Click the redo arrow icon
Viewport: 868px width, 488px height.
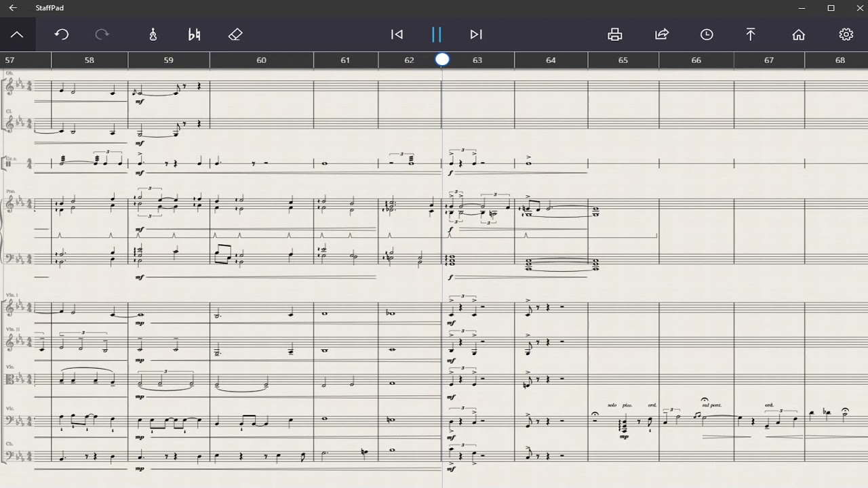tap(102, 35)
